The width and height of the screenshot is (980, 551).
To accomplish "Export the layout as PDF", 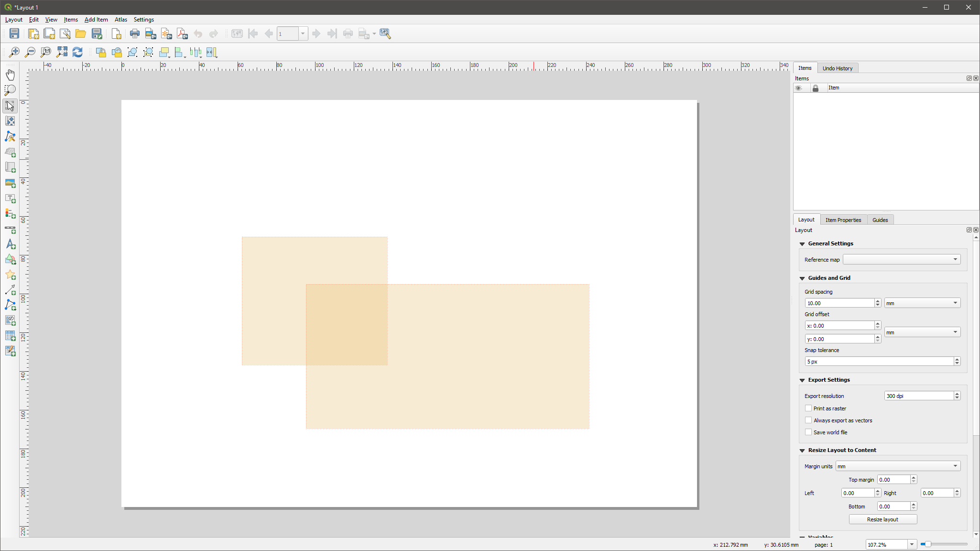I will [x=182, y=33].
